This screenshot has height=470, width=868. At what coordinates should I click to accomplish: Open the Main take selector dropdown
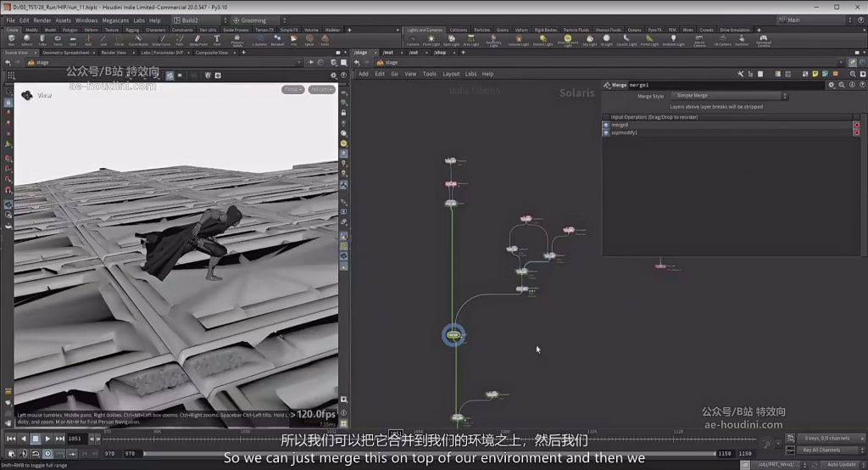[815, 20]
